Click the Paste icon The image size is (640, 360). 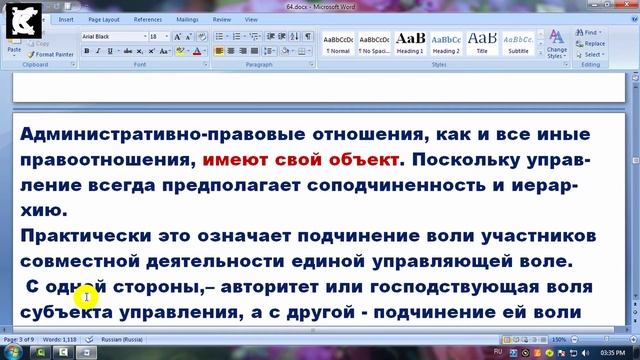(14, 46)
